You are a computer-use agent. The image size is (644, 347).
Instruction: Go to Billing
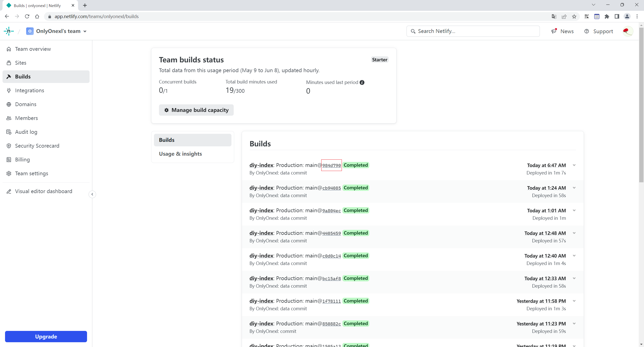tap(46, 160)
